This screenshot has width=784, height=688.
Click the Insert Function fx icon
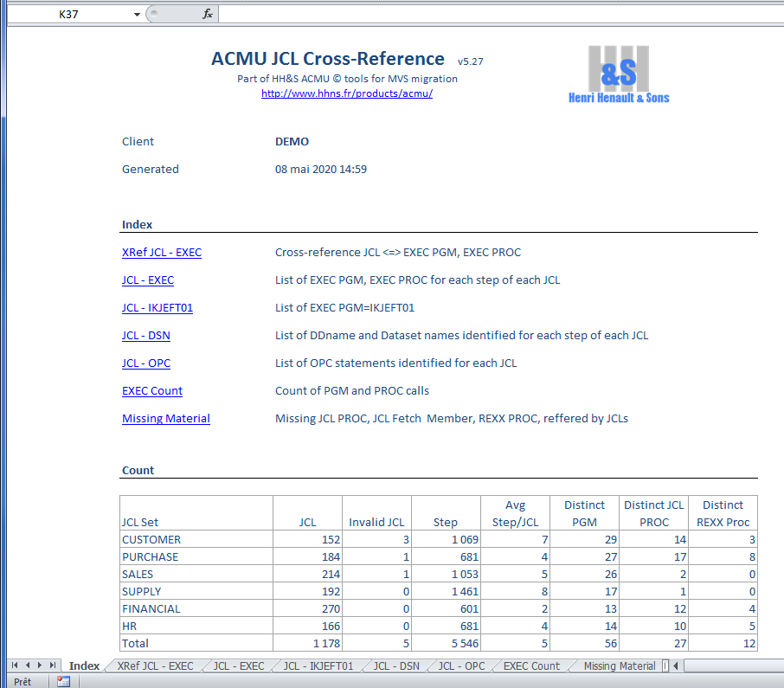pyautogui.click(x=207, y=14)
